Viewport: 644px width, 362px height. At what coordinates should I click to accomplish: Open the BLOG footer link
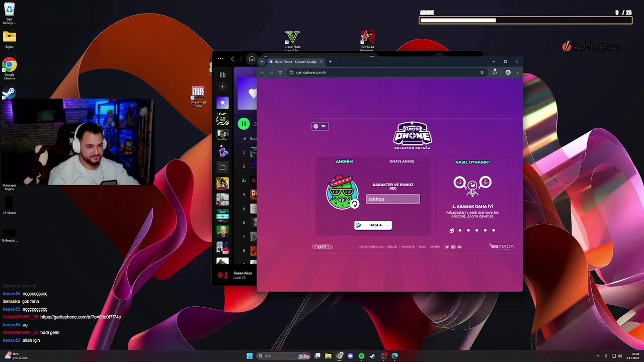click(423, 247)
